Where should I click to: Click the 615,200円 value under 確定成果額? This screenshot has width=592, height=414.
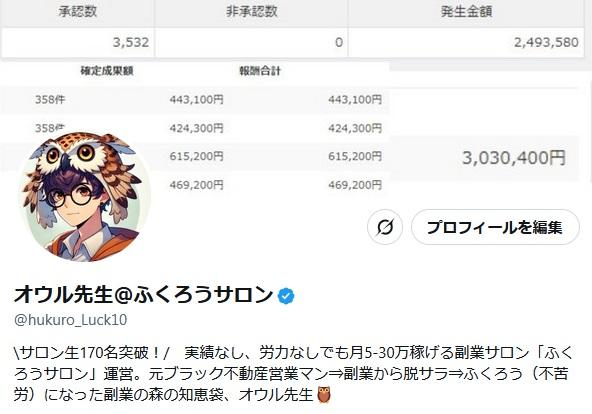196,156
